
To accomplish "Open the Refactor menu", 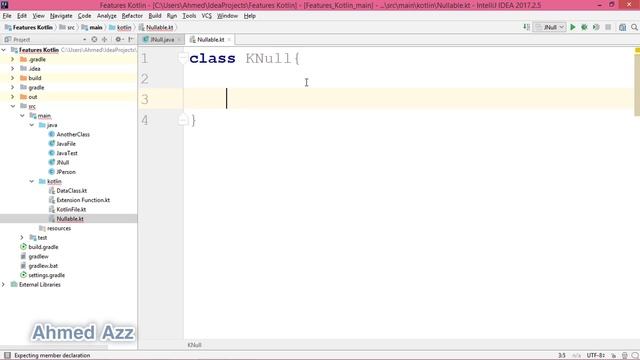I will [132, 16].
